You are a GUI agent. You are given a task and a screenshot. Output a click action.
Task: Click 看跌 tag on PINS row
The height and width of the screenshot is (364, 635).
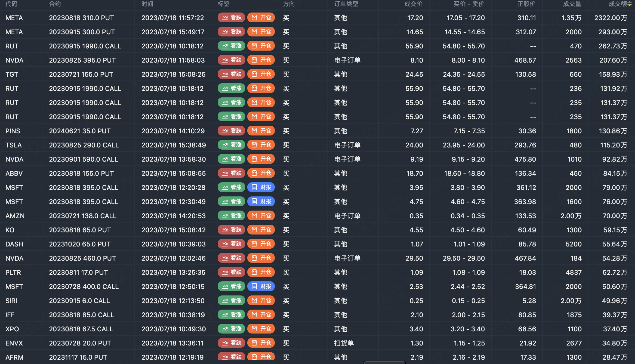(231, 131)
